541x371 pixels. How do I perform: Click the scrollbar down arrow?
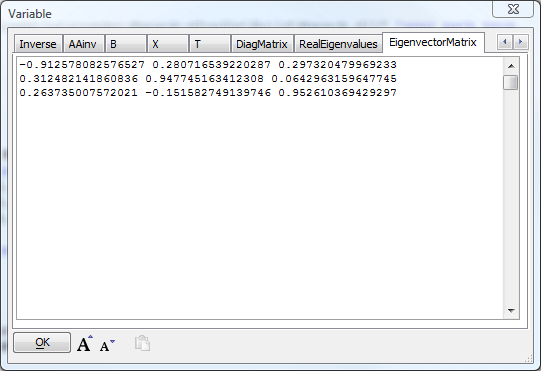coord(511,311)
